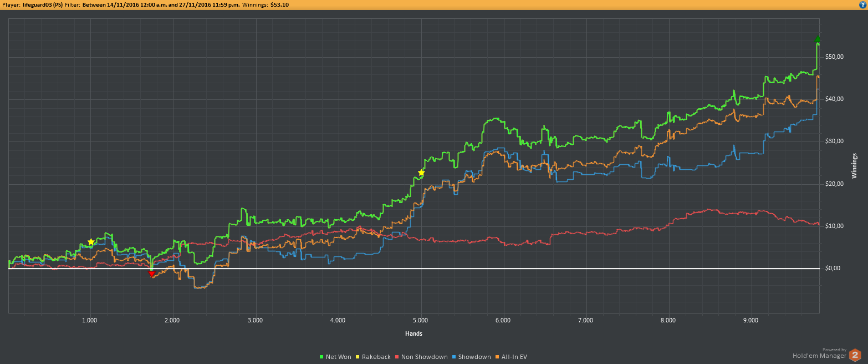This screenshot has height=364, width=868.
Task: Click the $30,00 axis label
Action: pyautogui.click(x=834, y=141)
